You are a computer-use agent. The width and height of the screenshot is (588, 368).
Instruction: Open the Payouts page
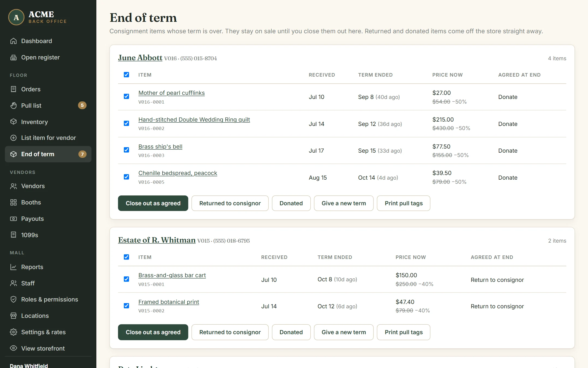[x=48, y=219]
